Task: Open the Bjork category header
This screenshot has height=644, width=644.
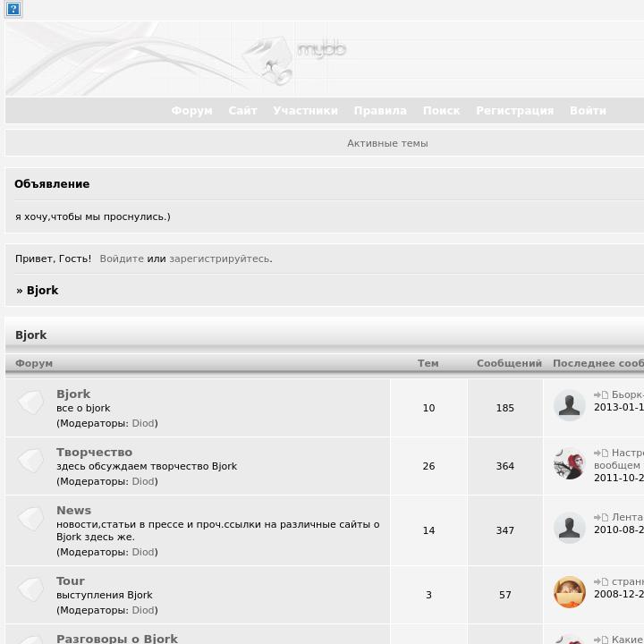Action: click(x=30, y=335)
